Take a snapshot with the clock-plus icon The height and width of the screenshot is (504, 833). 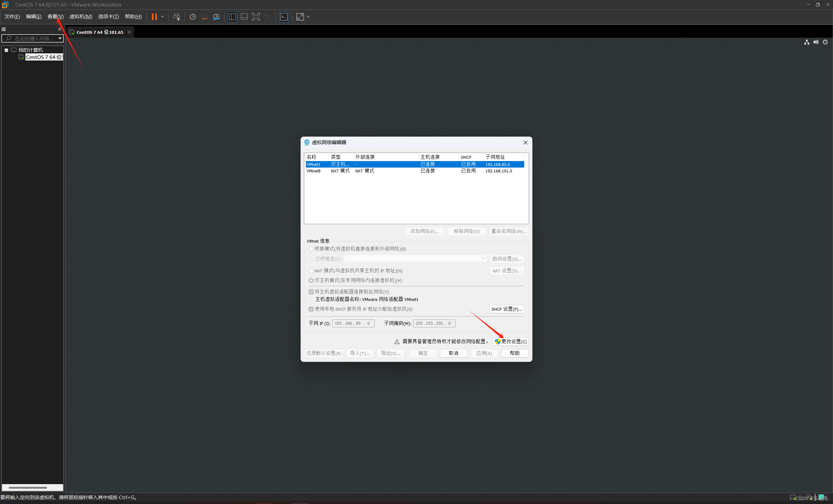coord(192,17)
